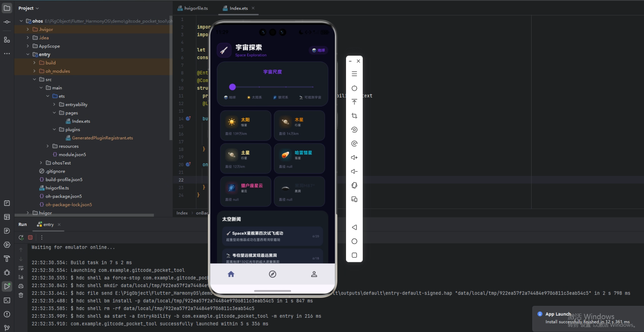Click emulator recent-apps square button

click(x=354, y=255)
